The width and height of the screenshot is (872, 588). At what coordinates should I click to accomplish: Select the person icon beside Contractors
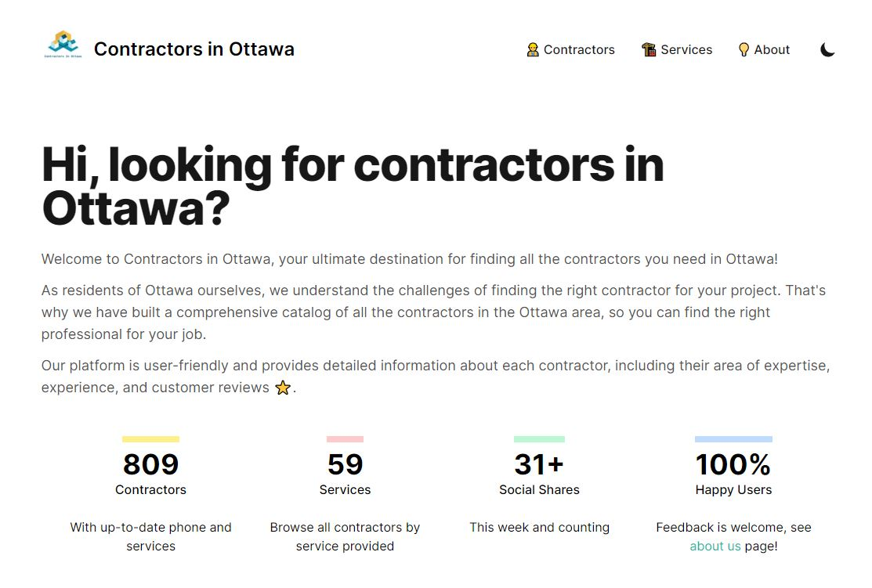coord(533,49)
